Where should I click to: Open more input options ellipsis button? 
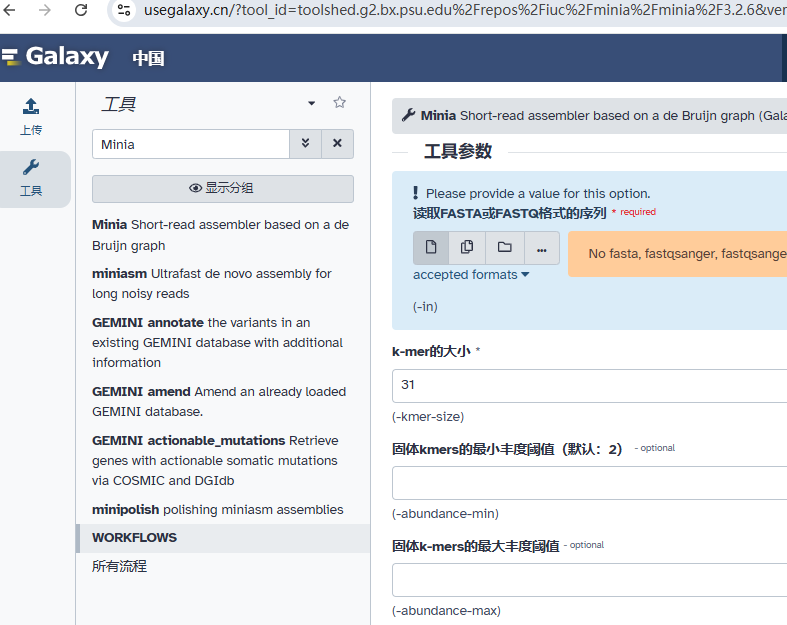tap(542, 247)
